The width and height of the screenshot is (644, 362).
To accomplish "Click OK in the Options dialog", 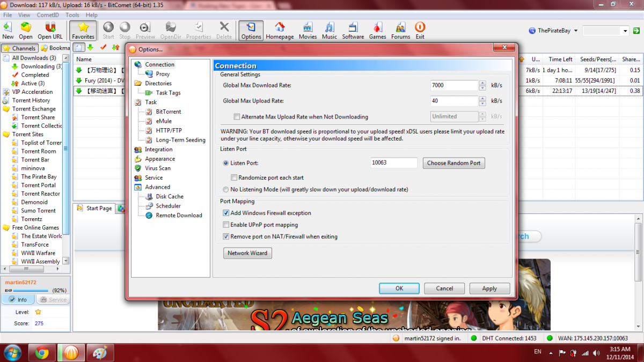I will [399, 289].
